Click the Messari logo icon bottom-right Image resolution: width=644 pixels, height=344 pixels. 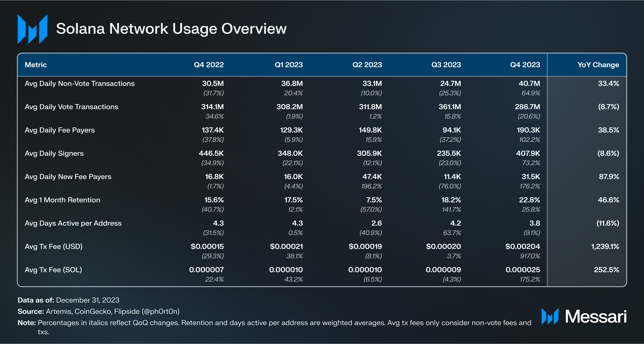(x=550, y=316)
